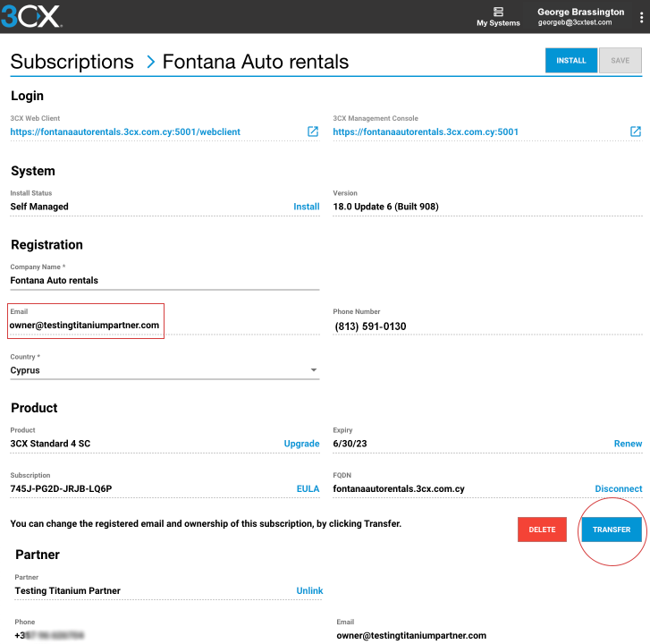This screenshot has width=650, height=644.
Task: Click the Phone Number field
Action: click(487, 326)
